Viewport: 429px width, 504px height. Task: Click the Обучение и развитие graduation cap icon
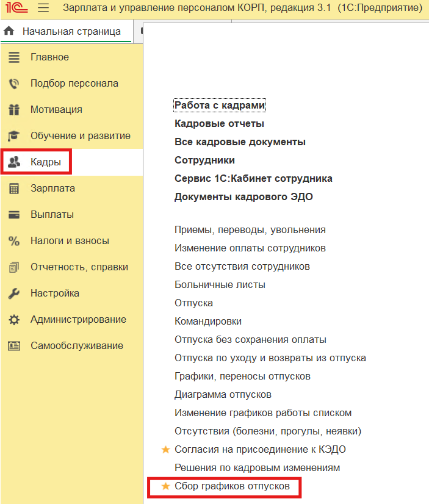[14, 136]
